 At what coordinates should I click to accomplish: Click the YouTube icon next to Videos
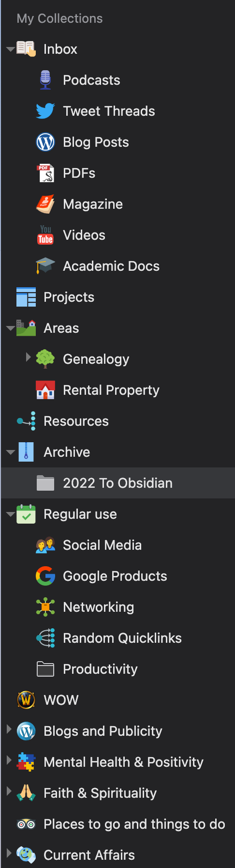click(45, 235)
